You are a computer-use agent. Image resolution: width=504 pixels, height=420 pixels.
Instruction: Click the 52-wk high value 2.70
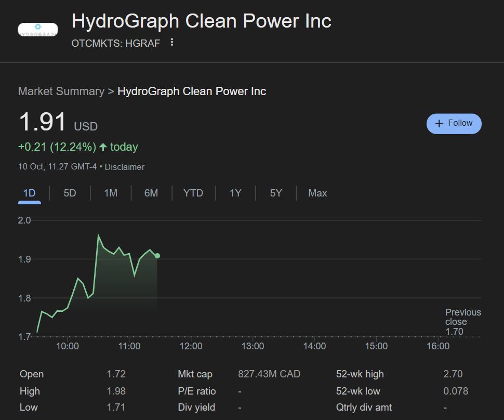(453, 374)
